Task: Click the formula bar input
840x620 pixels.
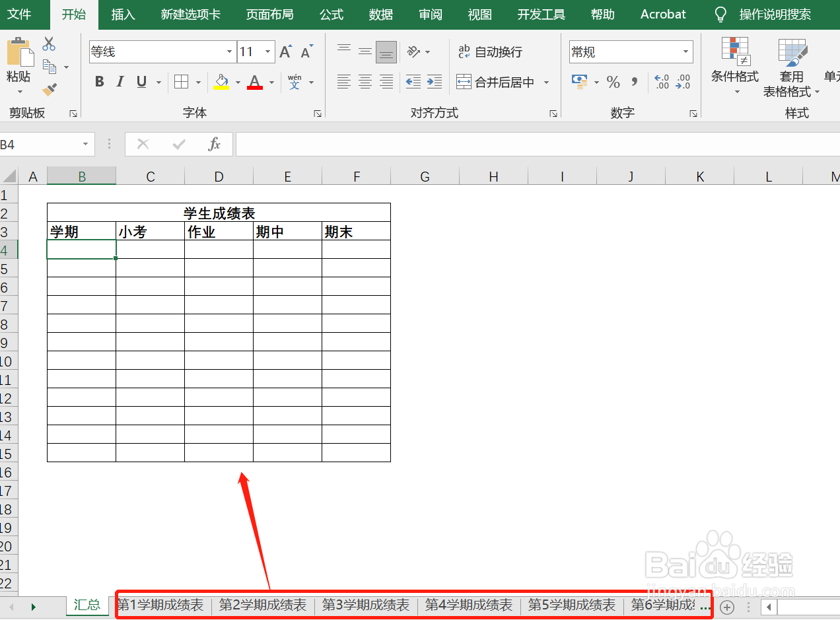Action: 538,145
